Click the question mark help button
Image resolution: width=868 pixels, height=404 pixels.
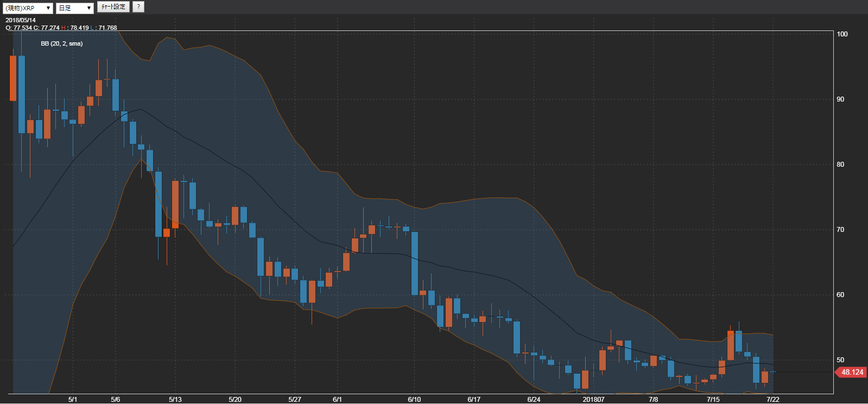(x=138, y=7)
